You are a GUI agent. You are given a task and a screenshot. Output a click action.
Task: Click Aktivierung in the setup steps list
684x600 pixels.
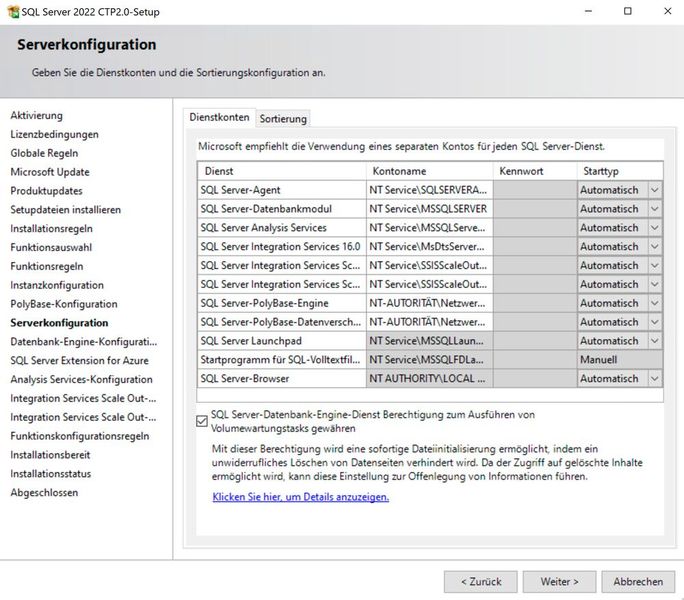(x=37, y=116)
